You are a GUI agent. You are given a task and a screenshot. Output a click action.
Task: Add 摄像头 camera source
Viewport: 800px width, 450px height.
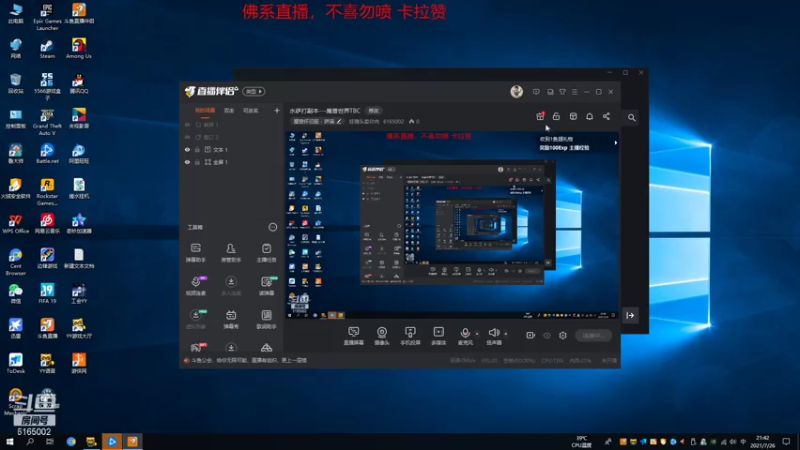tap(382, 336)
